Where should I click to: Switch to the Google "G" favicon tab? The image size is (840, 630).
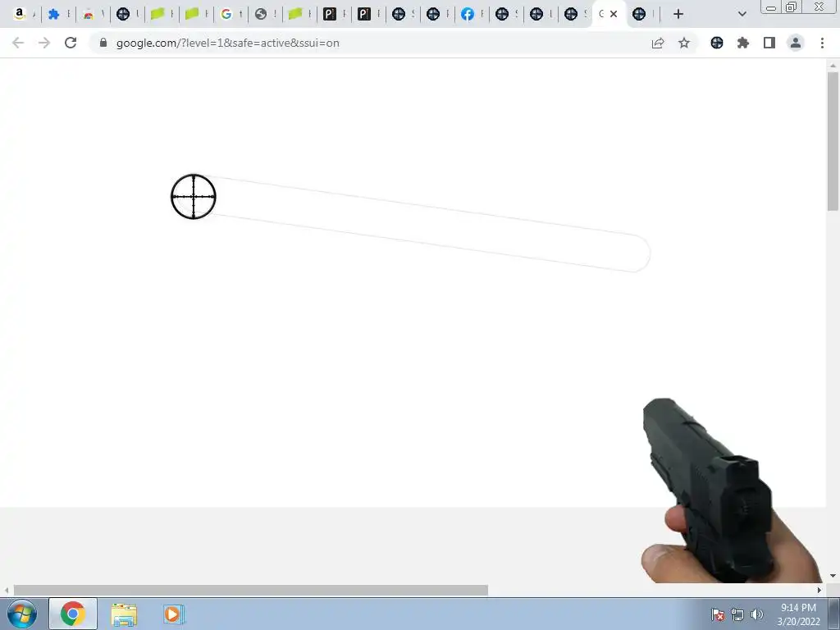pyautogui.click(x=226, y=14)
